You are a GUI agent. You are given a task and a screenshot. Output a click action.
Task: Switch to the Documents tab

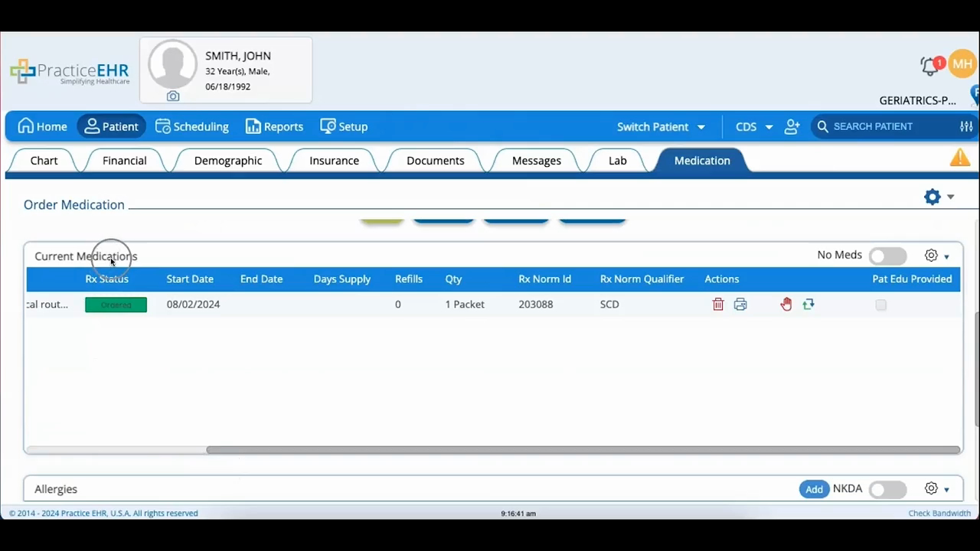coord(435,160)
